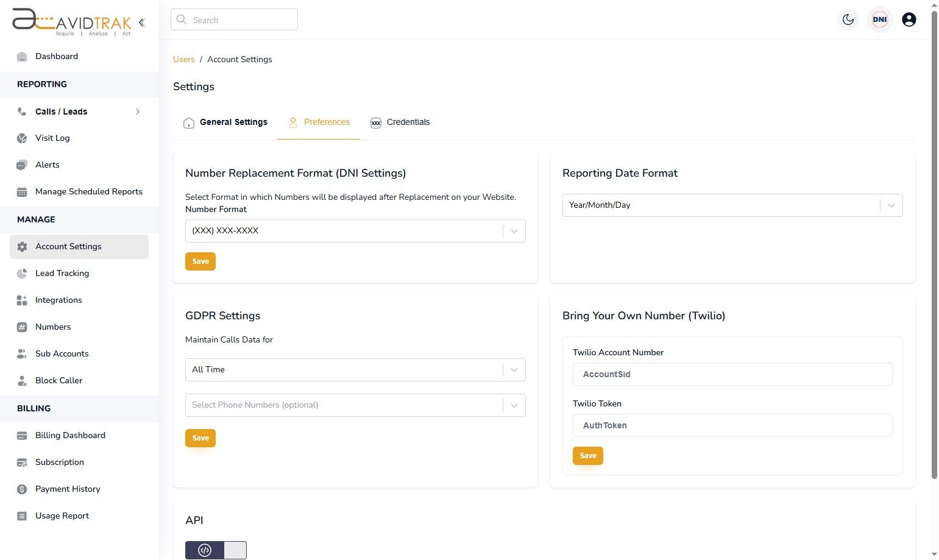Open the user profile avatar menu
Image resolution: width=939 pixels, height=560 pixels.
tap(909, 19)
